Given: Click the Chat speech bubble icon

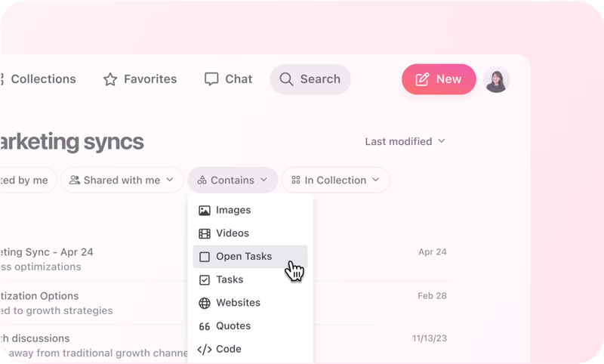Looking at the screenshot, I should click(211, 79).
